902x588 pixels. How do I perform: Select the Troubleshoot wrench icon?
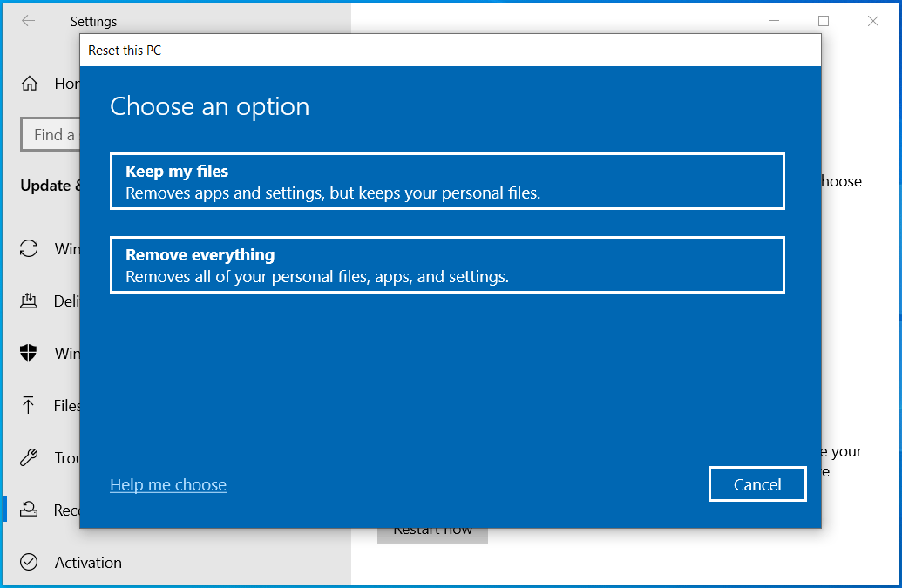[x=29, y=457]
